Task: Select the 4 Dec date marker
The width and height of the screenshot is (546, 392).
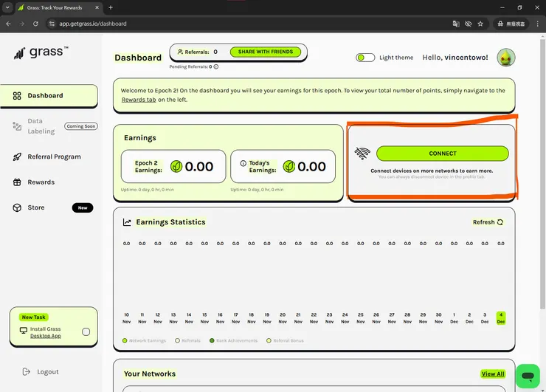Action: pos(501,318)
